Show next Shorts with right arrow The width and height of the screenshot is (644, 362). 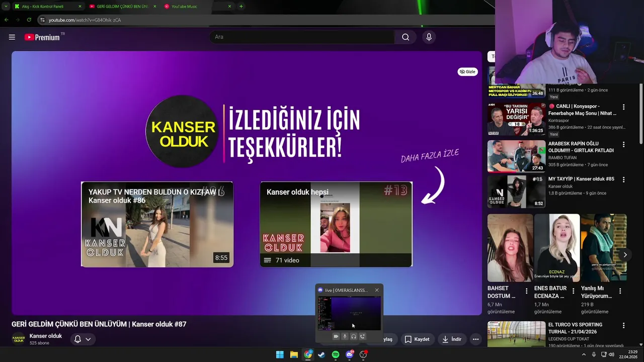(x=625, y=255)
